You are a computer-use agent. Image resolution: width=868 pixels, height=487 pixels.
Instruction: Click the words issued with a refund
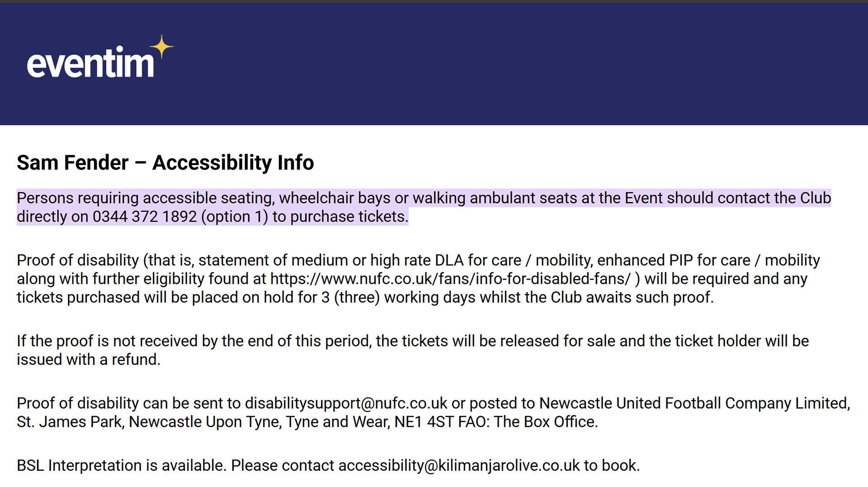point(89,360)
